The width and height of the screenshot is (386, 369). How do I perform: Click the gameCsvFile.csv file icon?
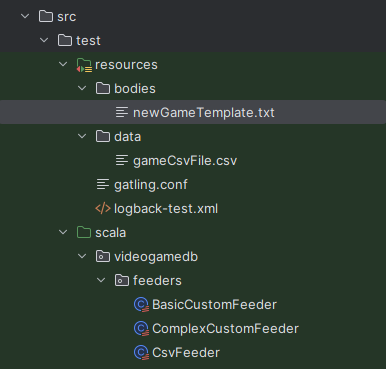122,160
